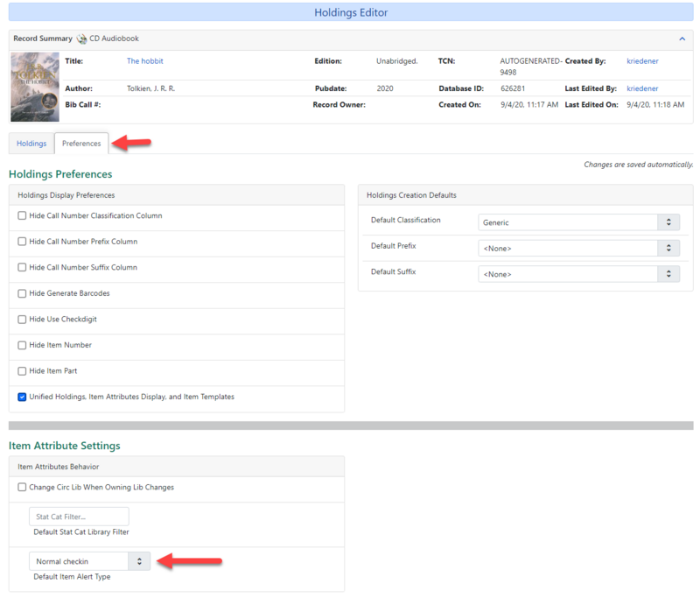
Task: Open Last Edited By kriedener link
Action: coord(642,88)
